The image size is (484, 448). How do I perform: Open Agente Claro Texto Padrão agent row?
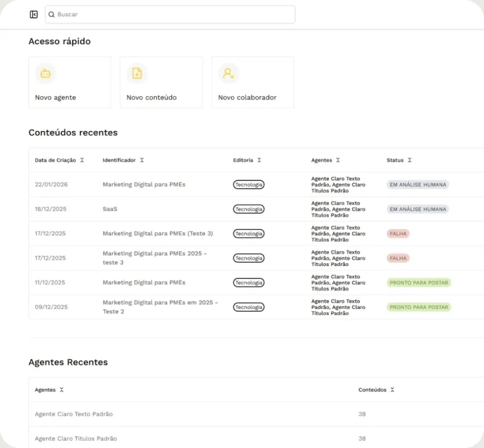point(256,414)
